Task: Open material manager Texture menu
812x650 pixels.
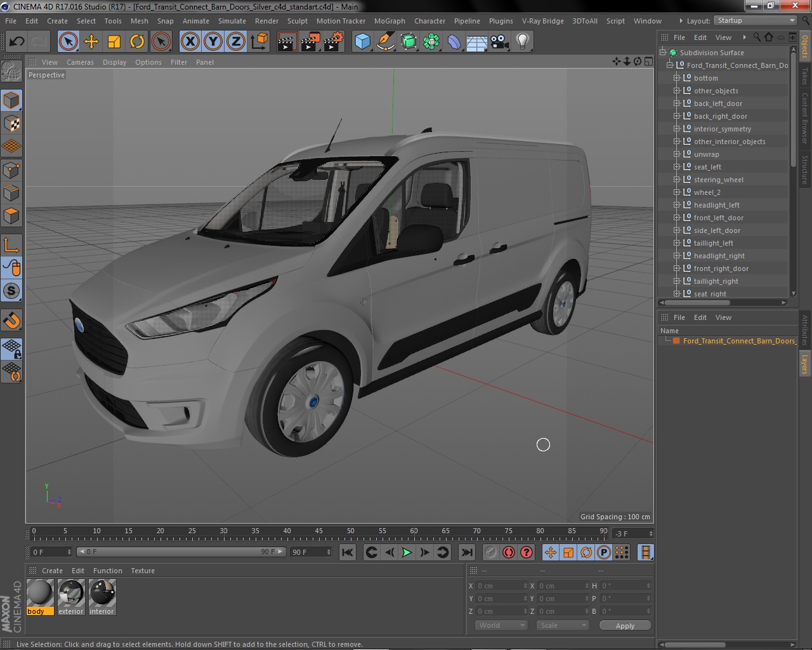Action: coord(143,571)
